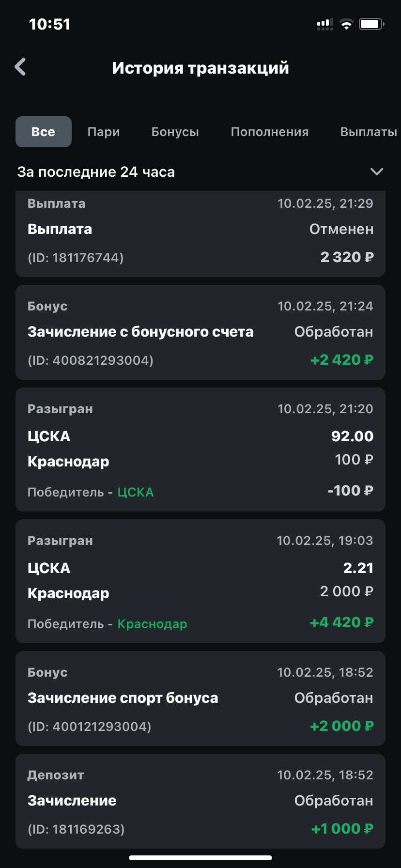Tap the cellular signal bars icon
The width and height of the screenshot is (401, 868).
click(325, 24)
